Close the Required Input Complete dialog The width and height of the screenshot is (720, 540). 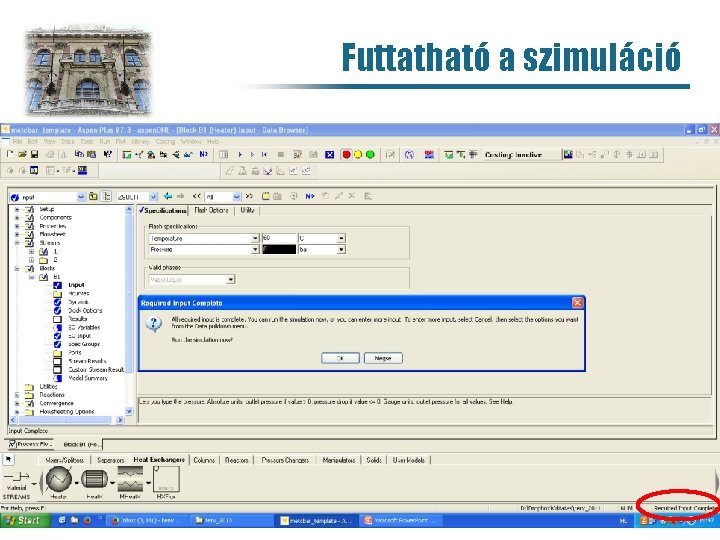[577, 303]
